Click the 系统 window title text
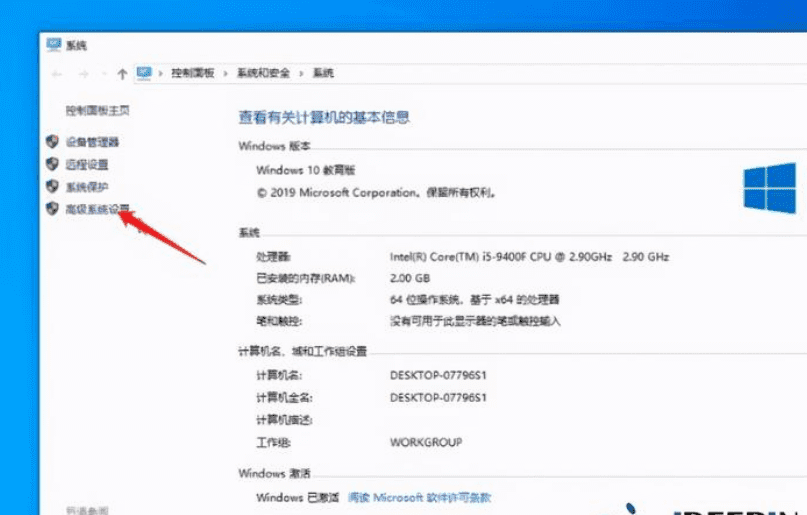The height and width of the screenshot is (515, 807). tap(76, 46)
